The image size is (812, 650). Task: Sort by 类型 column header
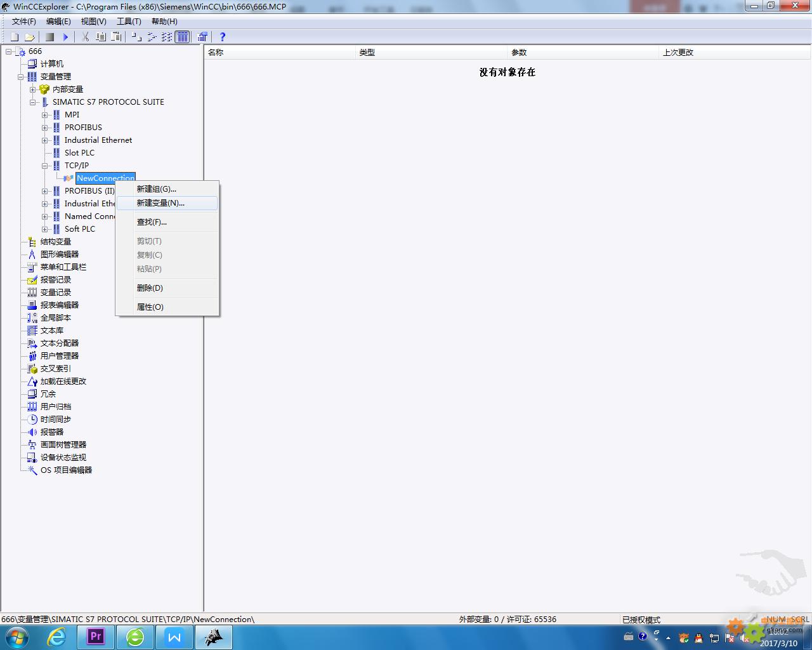point(432,53)
